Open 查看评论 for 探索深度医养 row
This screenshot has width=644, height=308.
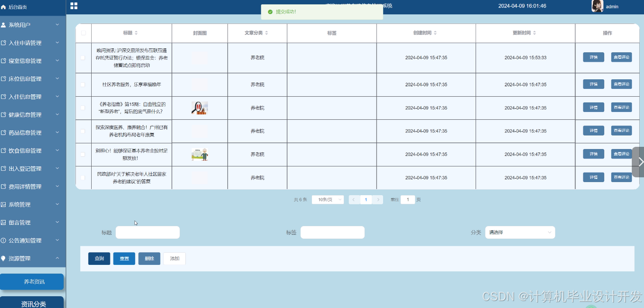click(x=621, y=130)
